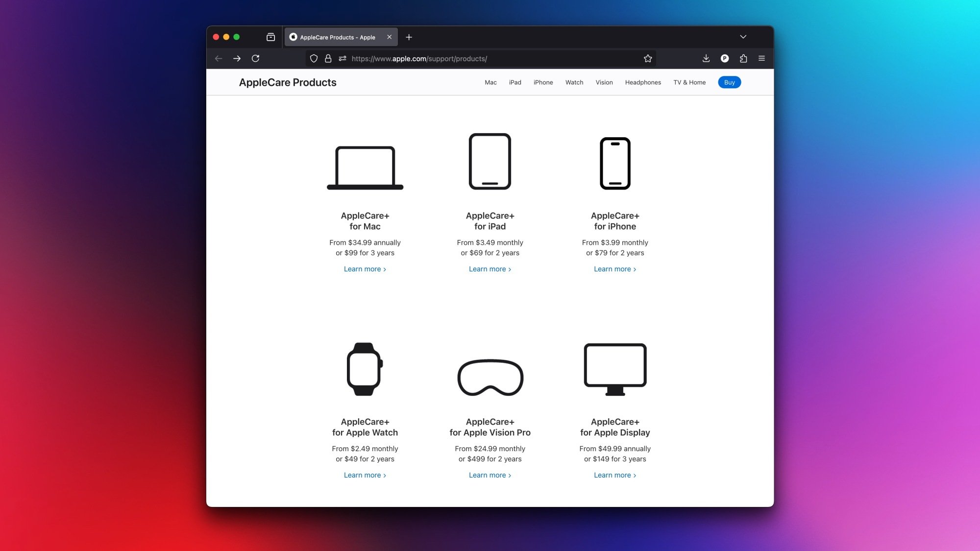Click the tracking protection shield icon
Image resolution: width=980 pixels, height=551 pixels.
314,59
